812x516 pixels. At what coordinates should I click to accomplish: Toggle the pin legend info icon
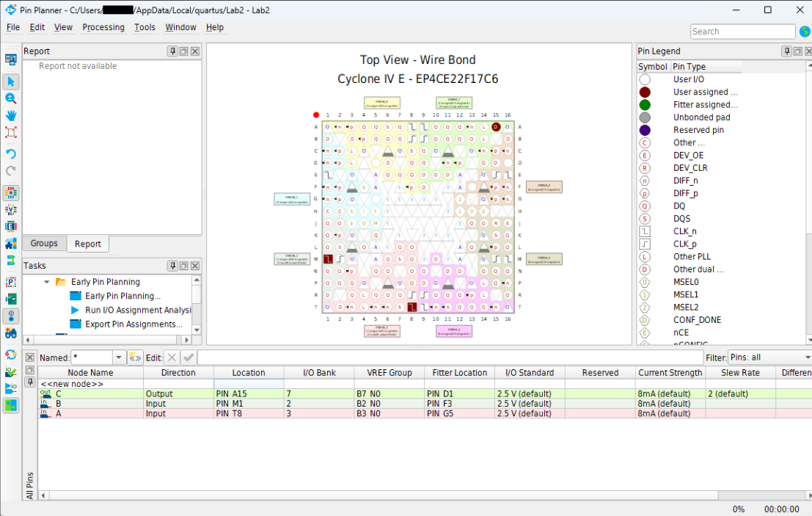11,316
